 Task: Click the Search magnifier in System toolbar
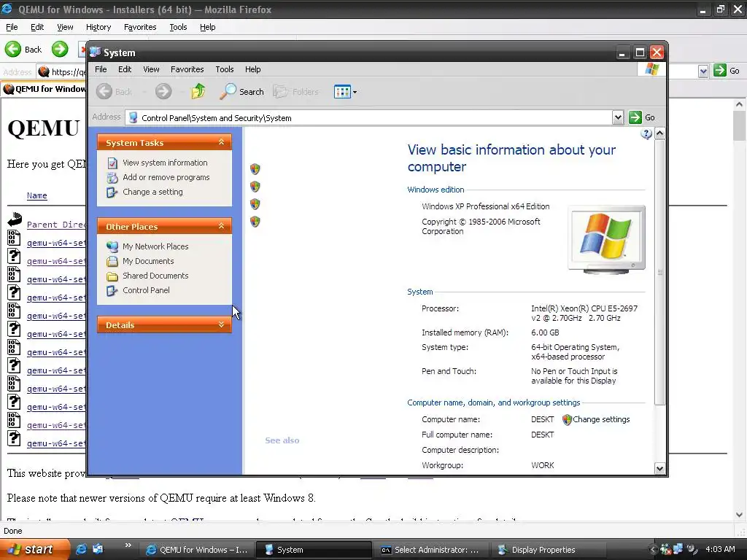point(228,91)
